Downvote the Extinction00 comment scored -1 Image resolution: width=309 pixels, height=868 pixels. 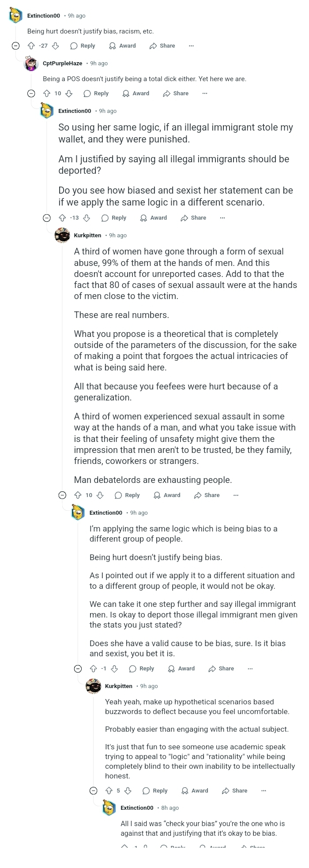click(x=114, y=669)
